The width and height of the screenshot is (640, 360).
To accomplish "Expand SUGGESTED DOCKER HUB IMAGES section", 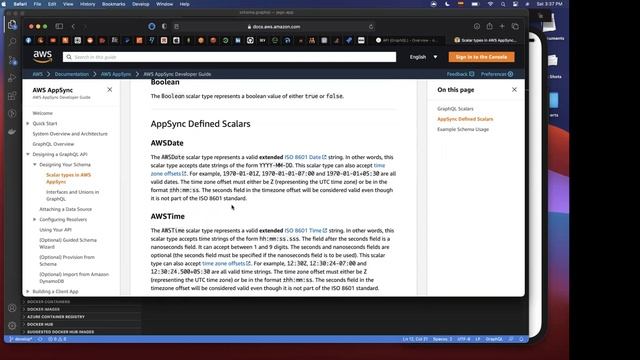I will coord(60,332).
